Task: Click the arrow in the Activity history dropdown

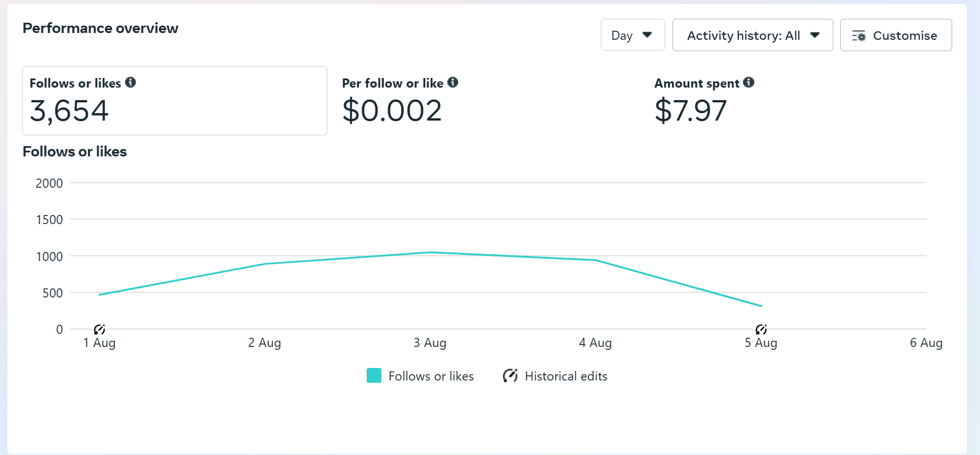Action: (x=815, y=35)
